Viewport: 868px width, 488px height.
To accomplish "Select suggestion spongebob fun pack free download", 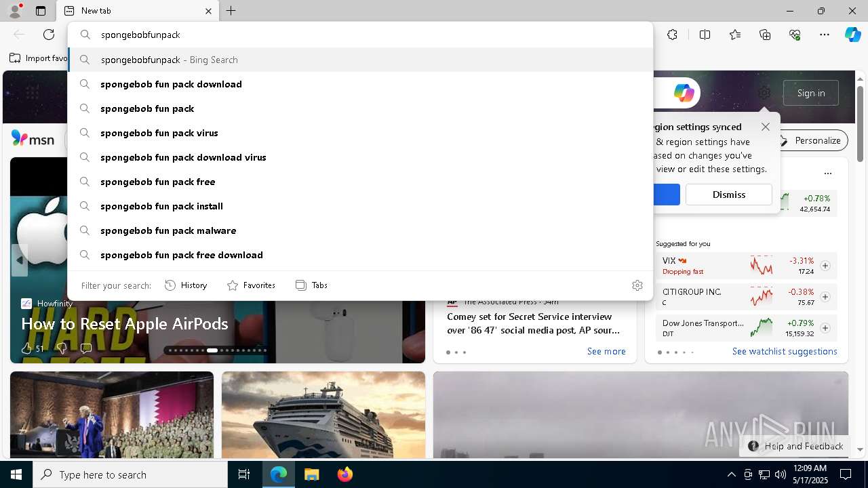I will (360, 255).
